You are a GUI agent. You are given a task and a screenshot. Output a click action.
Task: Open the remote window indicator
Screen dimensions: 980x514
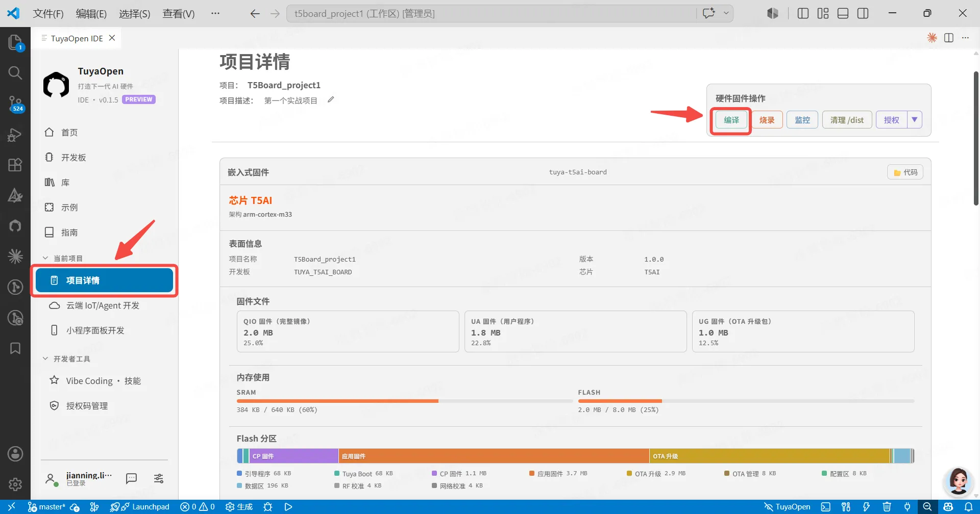[x=11, y=507]
